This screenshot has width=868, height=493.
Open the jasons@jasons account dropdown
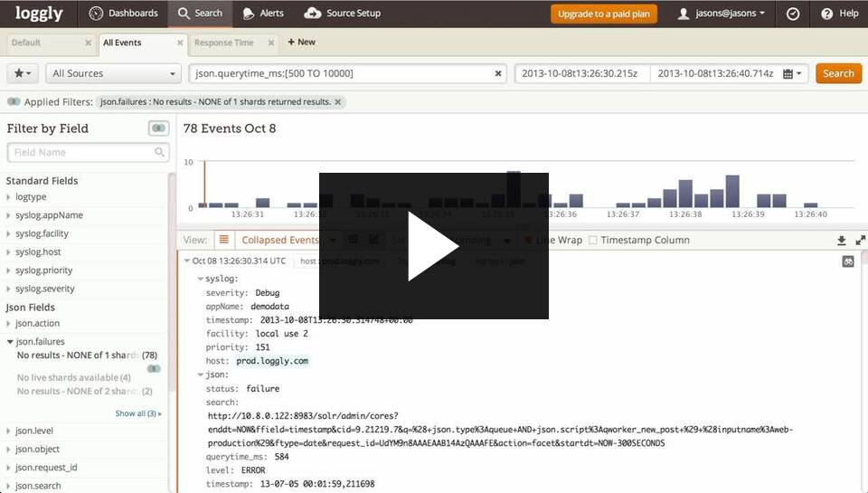722,14
